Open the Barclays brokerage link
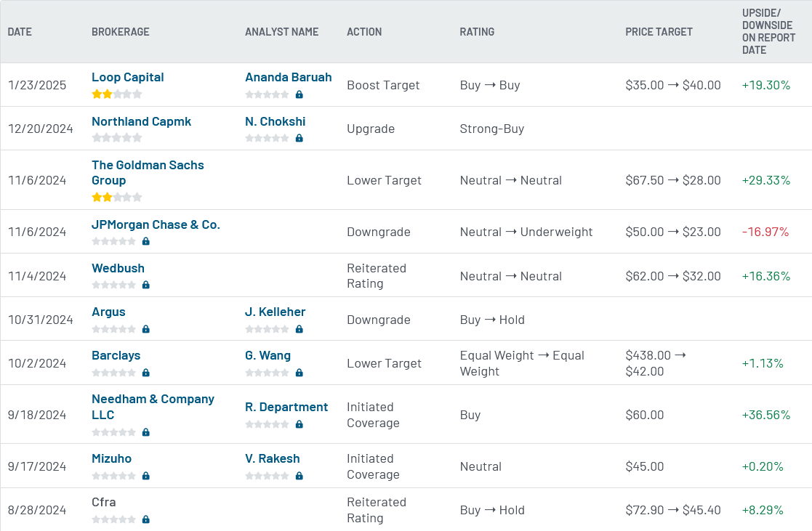The height and width of the screenshot is (531, 812). coord(116,355)
